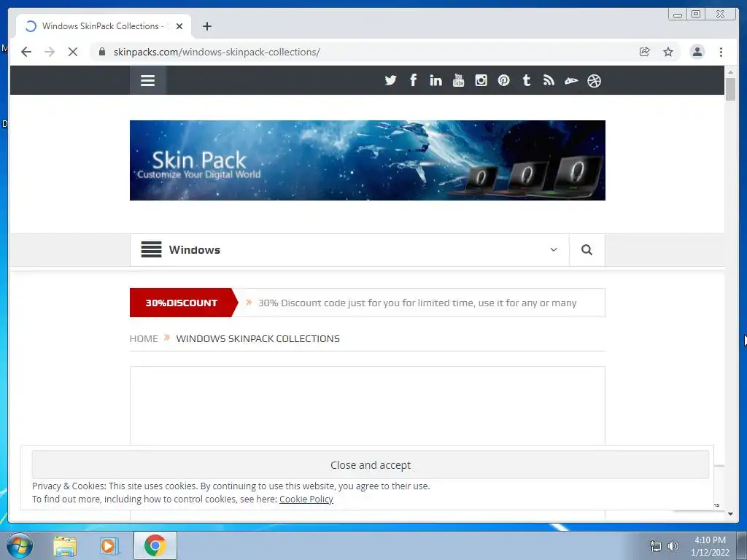Screen dimensions: 747x560
Task: Open the Pinterest social link
Action: click(x=503, y=80)
